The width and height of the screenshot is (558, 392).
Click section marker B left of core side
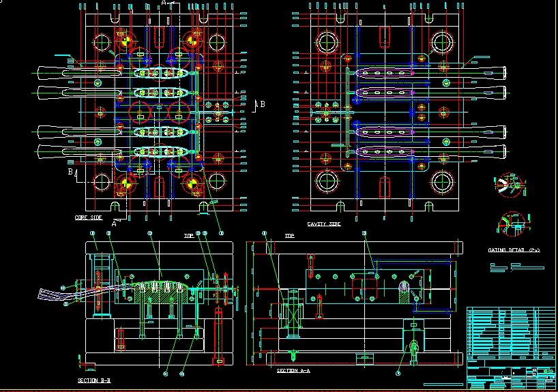coord(70,172)
